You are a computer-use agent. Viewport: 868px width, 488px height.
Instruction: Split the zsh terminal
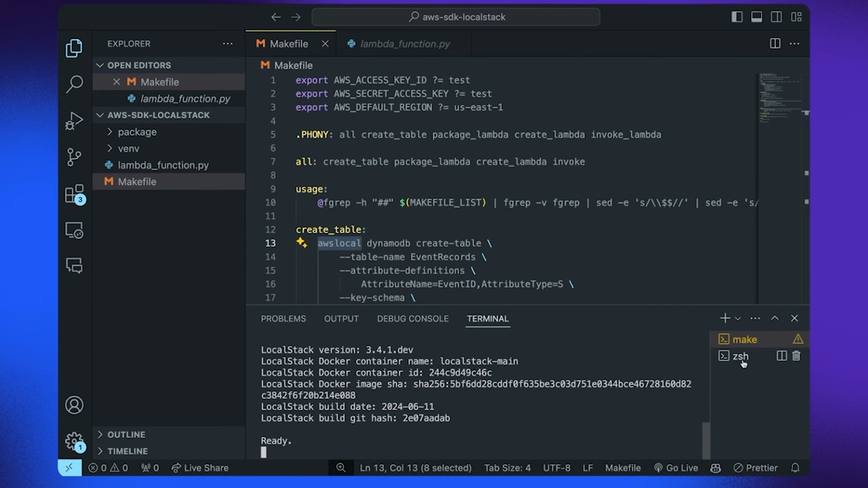click(x=782, y=356)
